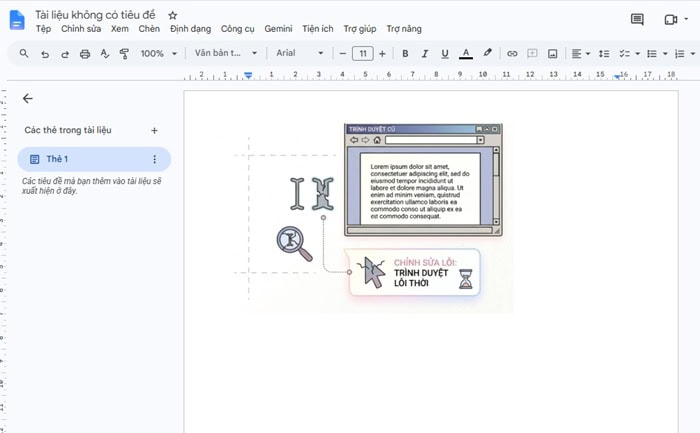This screenshot has width=700, height=433.
Task: Open the Gemini menu
Action: coord(278,29)
